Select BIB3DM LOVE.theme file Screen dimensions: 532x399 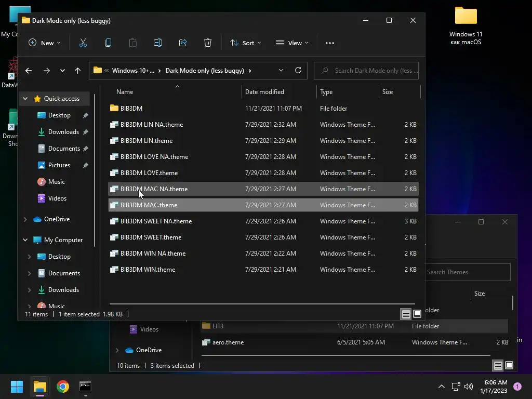tap(263, 173)
